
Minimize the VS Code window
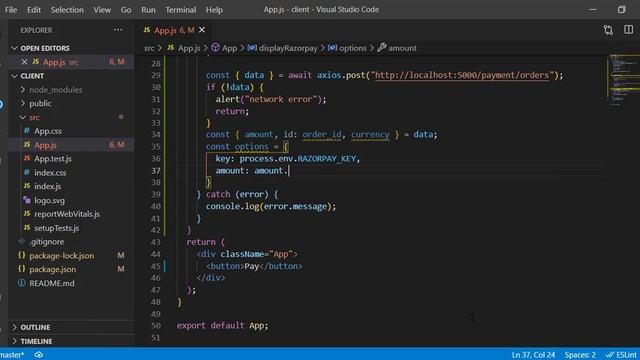tap(593, 9)
